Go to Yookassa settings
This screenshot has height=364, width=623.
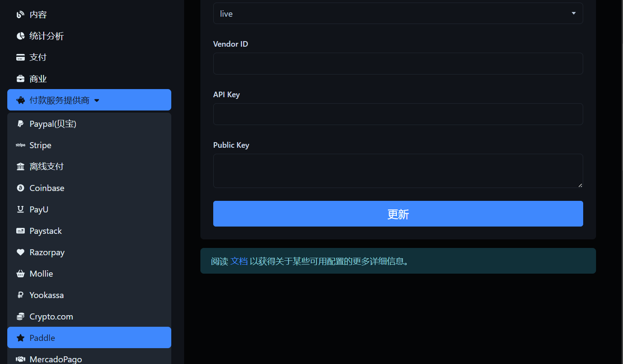click(x=89, y=295)
